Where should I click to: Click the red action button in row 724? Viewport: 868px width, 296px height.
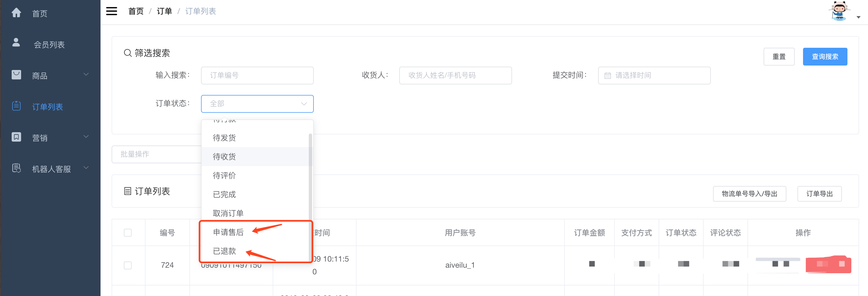click(x=828, y=265)
